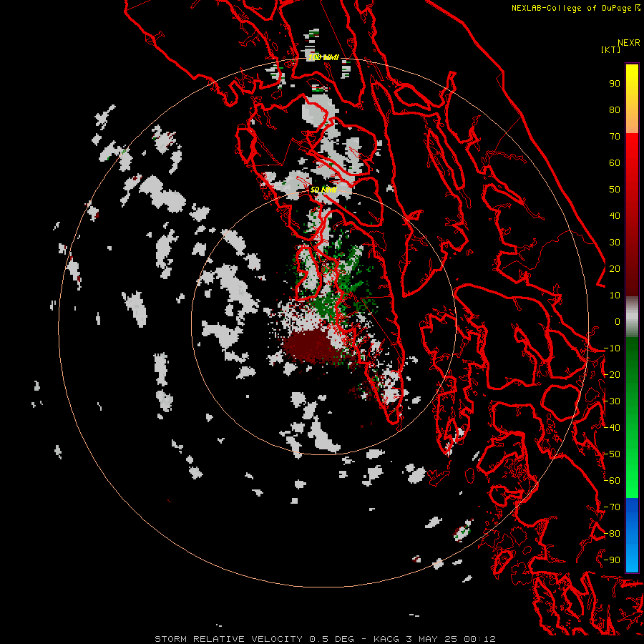Viewport: 644px width, 644px height.
Task: Click the positive 70 scale value
Action: [x=615, y=137]
